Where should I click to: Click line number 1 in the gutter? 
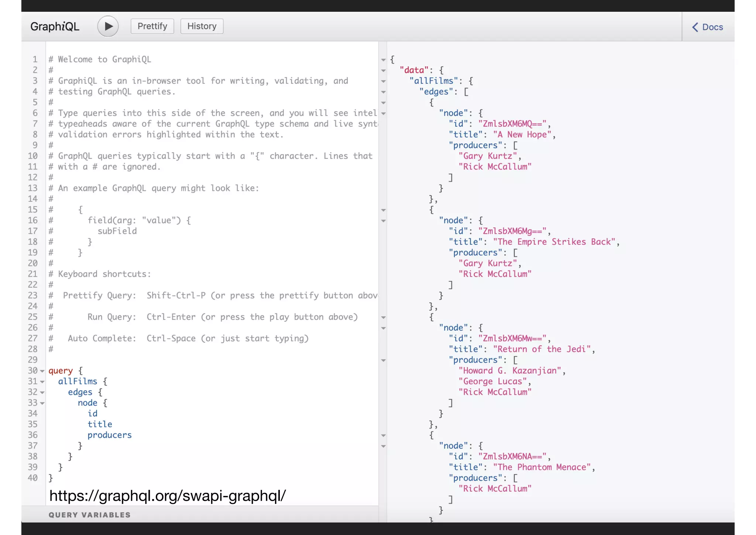(x=35, y=59)
